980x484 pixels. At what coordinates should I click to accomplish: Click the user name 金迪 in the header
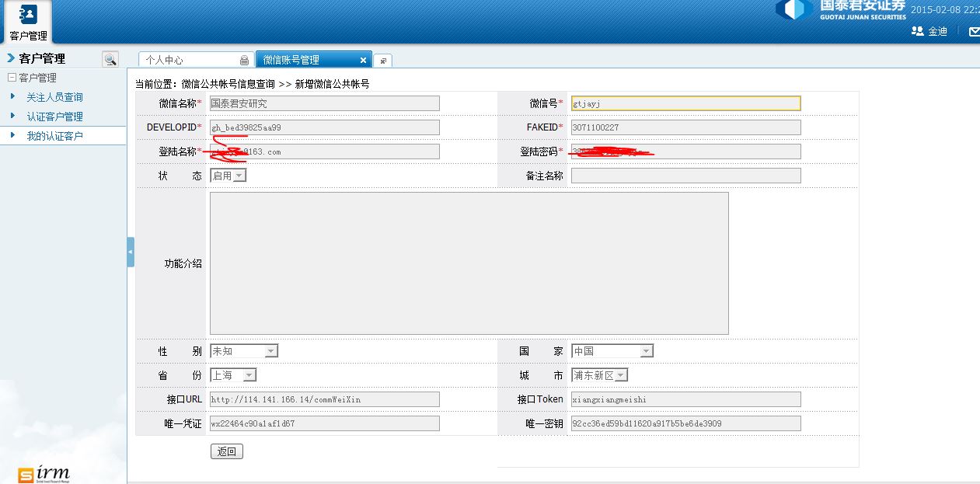click(938, 31)
